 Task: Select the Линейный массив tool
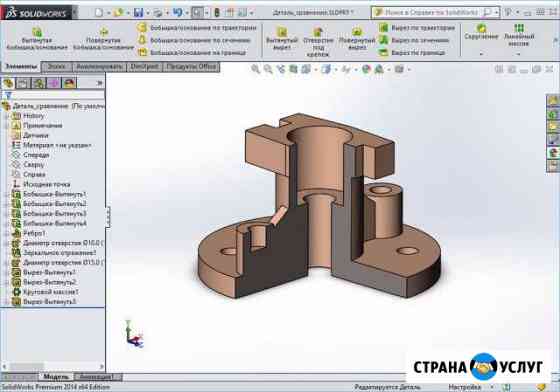(519, 35)
